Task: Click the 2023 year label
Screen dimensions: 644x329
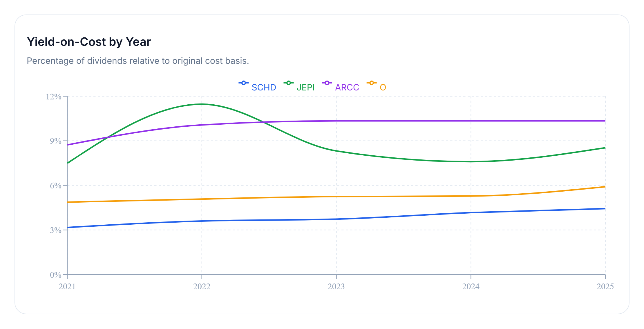Action: tap(336, 286)
